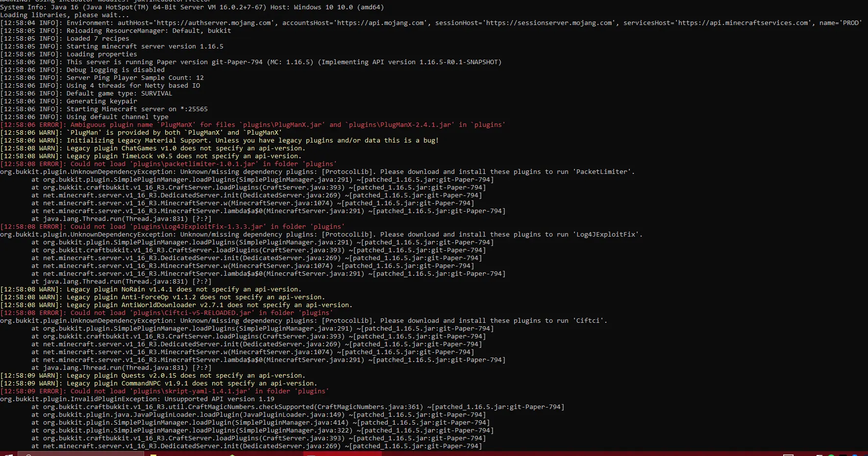Viewport: 868px width, 456px height.
Task: Click the servicesHost URL 'https://api.minecraftservices.com'
Action: pos(743,23)
